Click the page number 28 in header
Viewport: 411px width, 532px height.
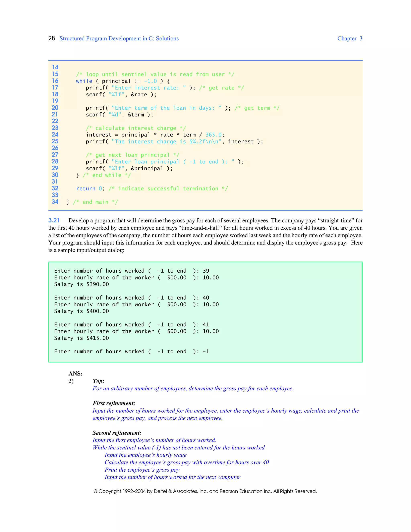(x=51, y=38)
